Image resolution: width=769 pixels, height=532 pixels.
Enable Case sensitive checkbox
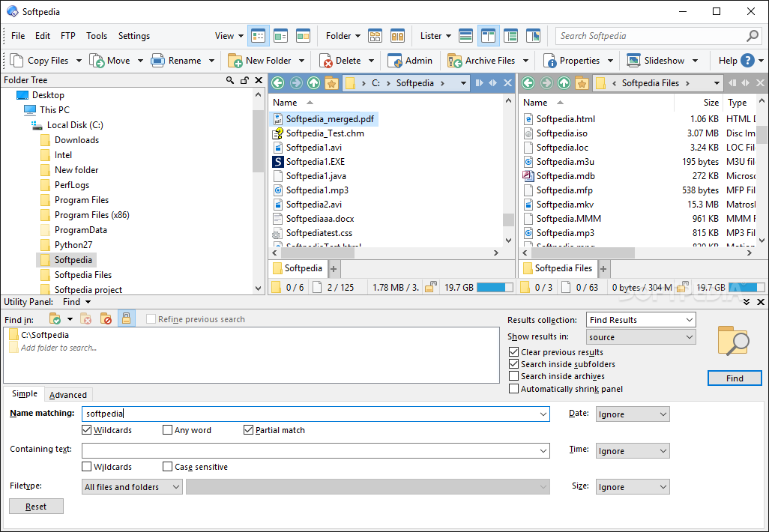pyautogui.click(x=167, y=467)
